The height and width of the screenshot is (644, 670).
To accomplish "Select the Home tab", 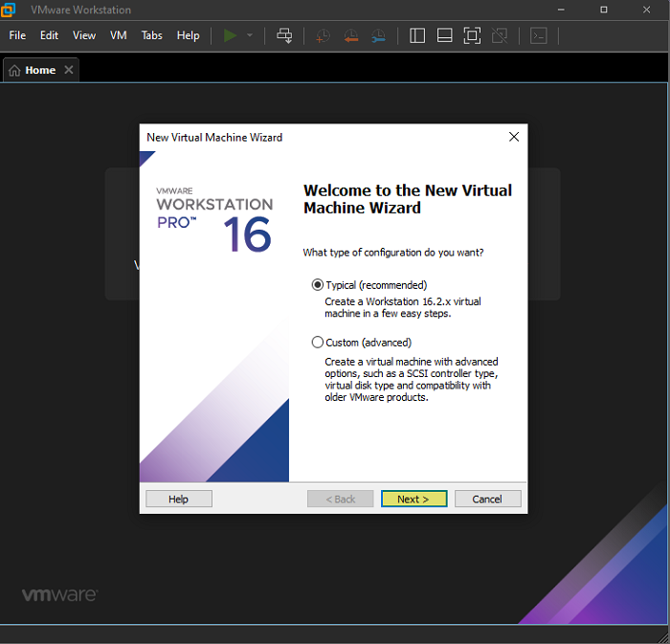I will (41, 70).
